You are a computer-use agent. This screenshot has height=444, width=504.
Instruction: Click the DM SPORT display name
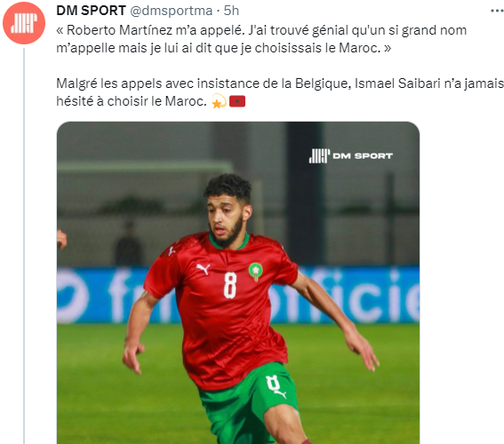[91, 11]
